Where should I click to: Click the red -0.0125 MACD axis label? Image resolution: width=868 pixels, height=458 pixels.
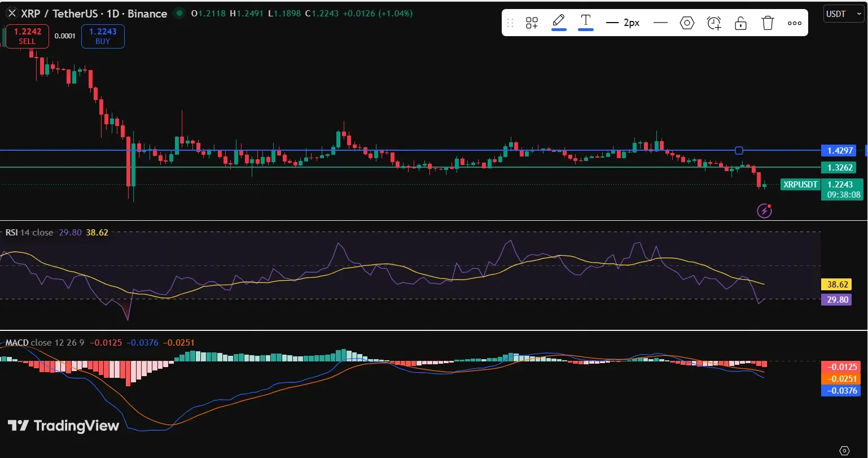(840, 367)
